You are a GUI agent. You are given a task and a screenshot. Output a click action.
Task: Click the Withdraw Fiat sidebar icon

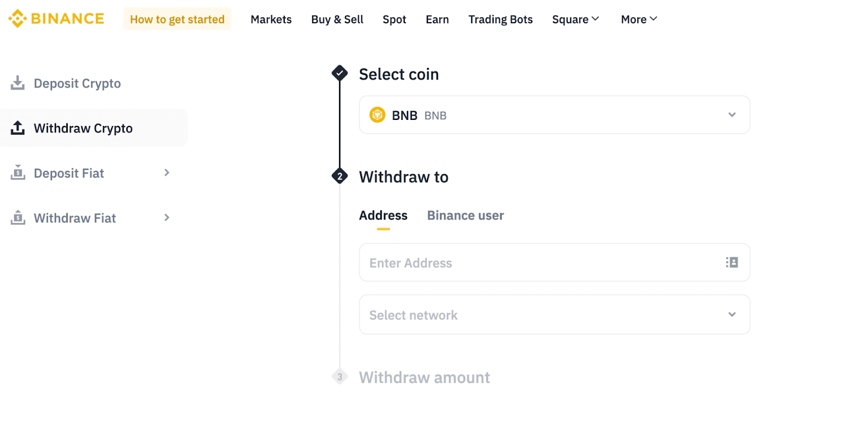(x=18, y=218)
